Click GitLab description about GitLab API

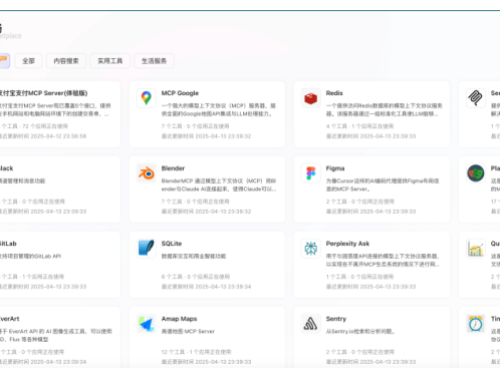tap(30, 256)
